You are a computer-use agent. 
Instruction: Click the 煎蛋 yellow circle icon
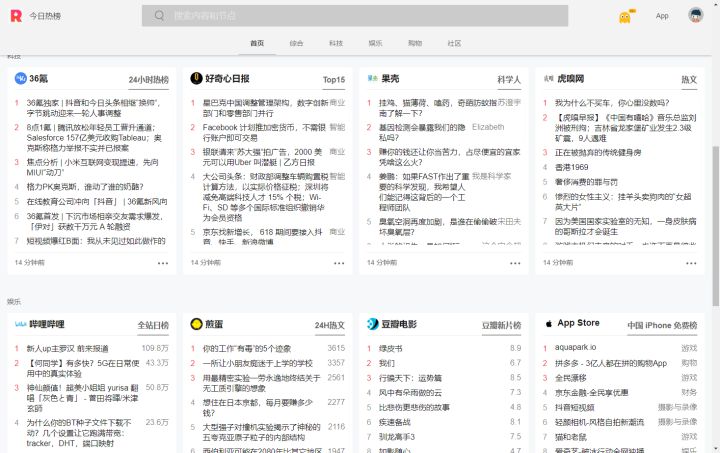[196, 324]
